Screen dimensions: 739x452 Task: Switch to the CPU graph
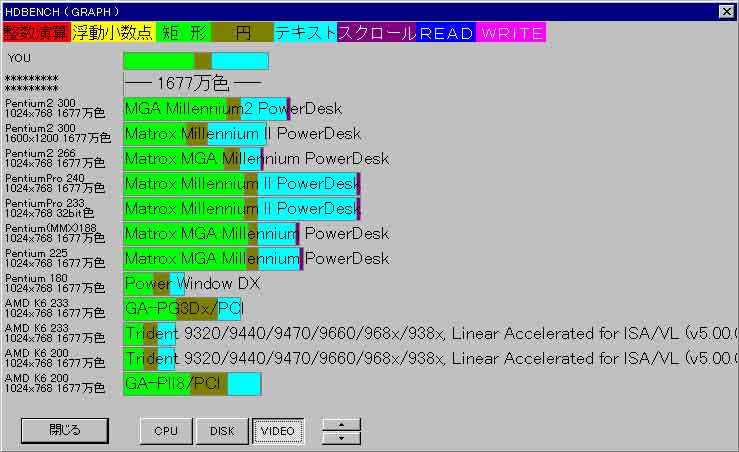[166, 431]
